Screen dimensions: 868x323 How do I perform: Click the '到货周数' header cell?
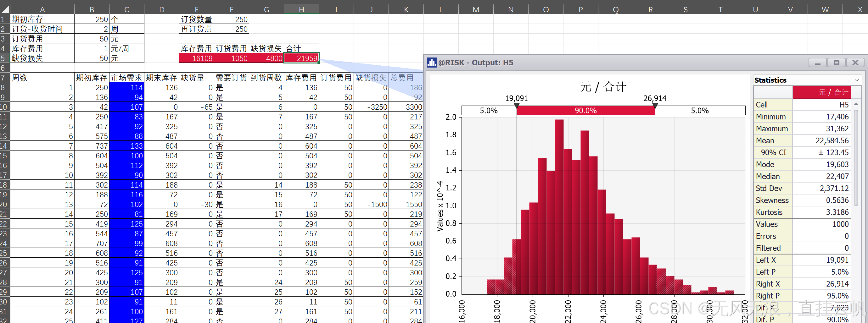[x=266, y=78]
